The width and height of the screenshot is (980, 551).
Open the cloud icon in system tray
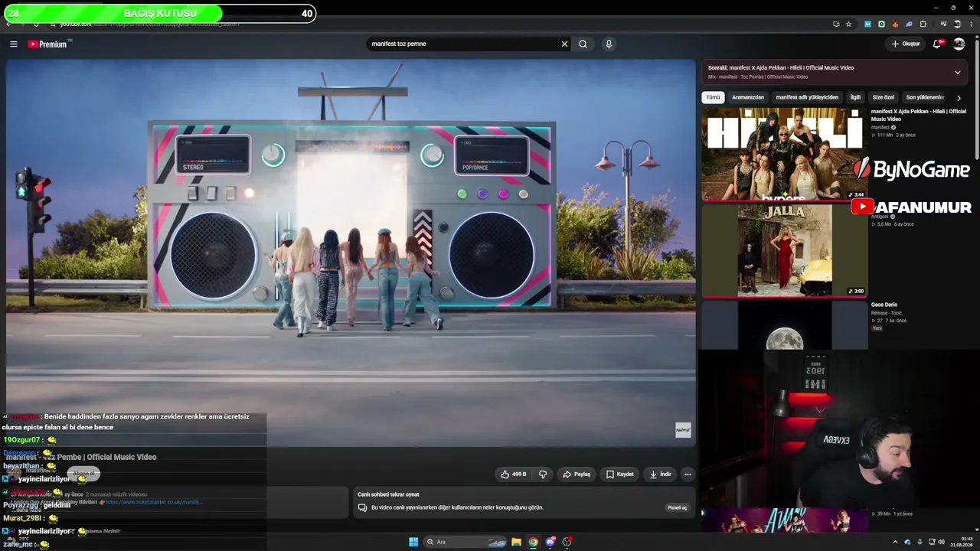tap(908, 542)
